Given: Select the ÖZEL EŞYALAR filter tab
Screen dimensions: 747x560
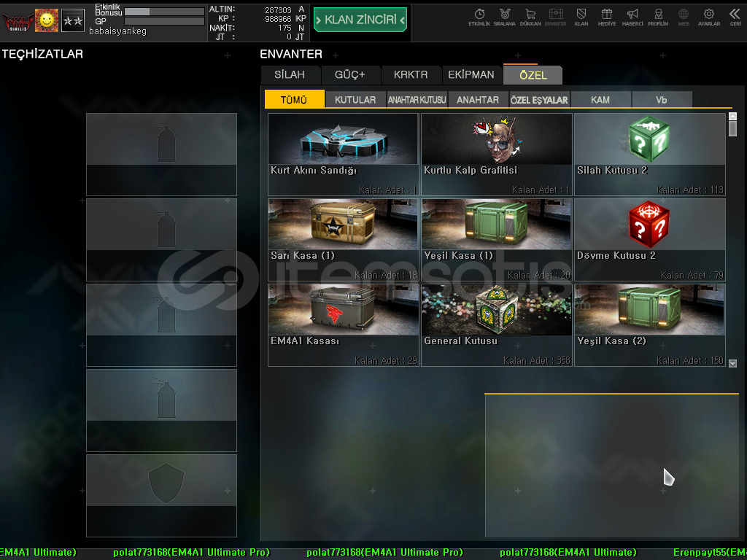Looking at the screenshot, I should click(539, 99).
